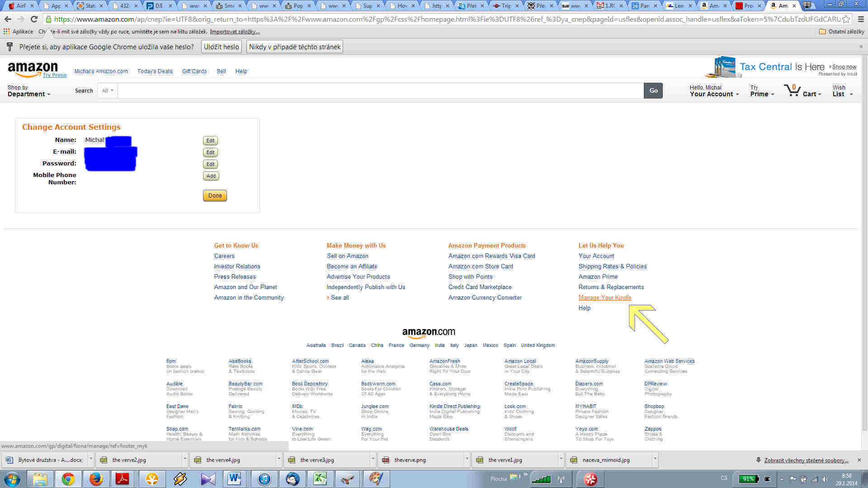Open the Aplikace apps shortcut

(18, 32)
